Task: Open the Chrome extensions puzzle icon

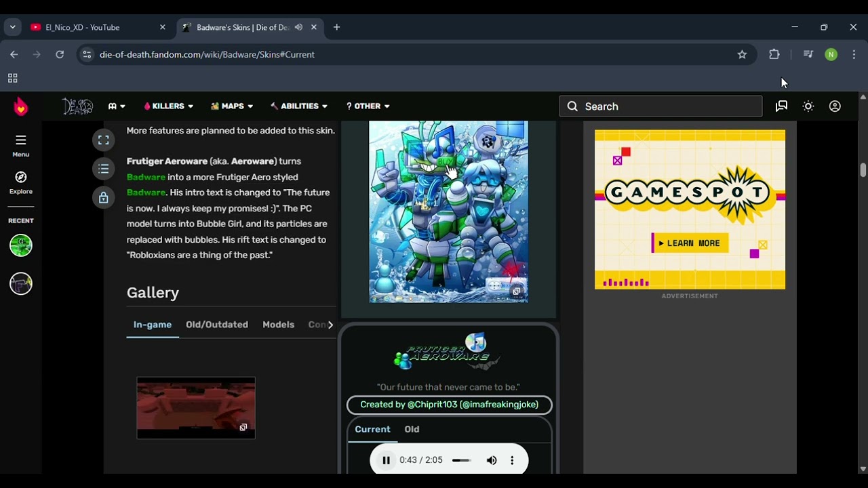Action: coord(774,54)
